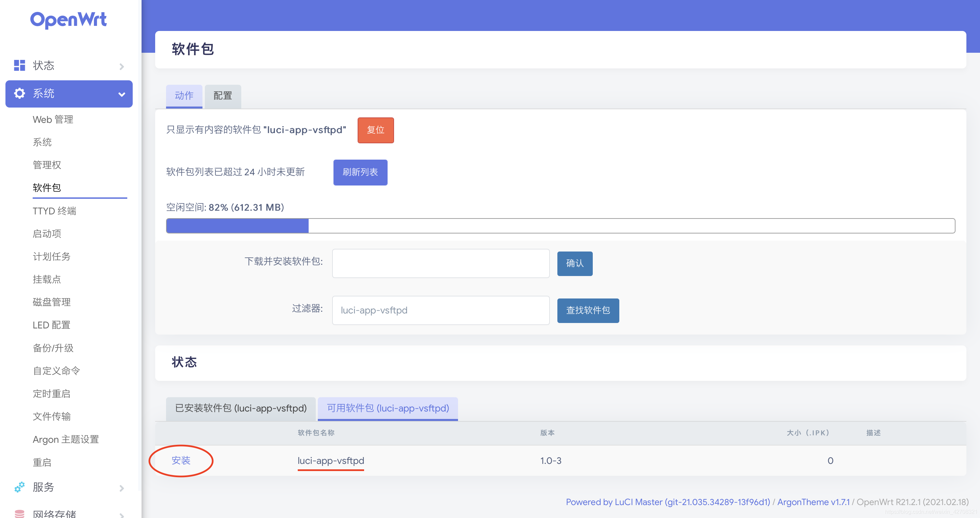Select the 可用软件包 (luci-app-vsftpd) tab

point(388,408)
